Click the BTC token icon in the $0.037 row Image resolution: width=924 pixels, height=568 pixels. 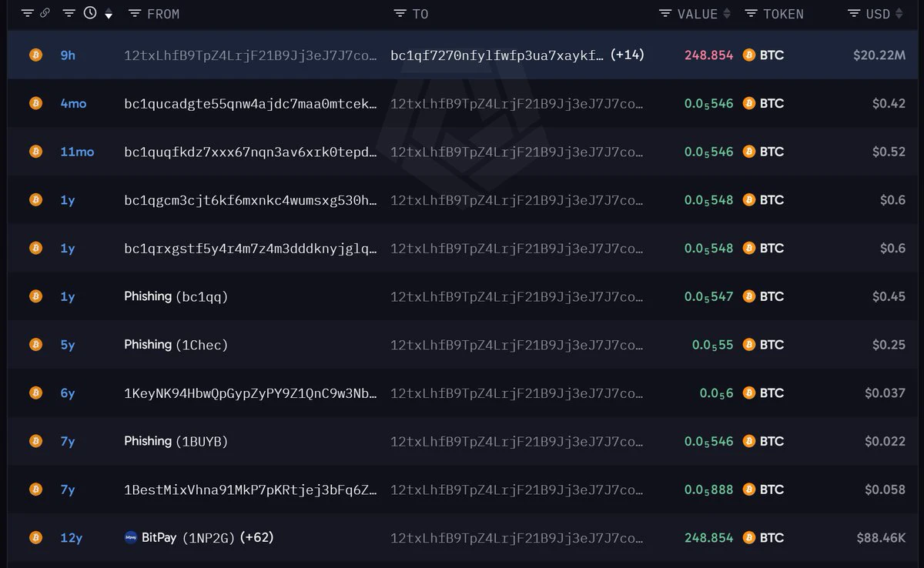tap(749, 393)
